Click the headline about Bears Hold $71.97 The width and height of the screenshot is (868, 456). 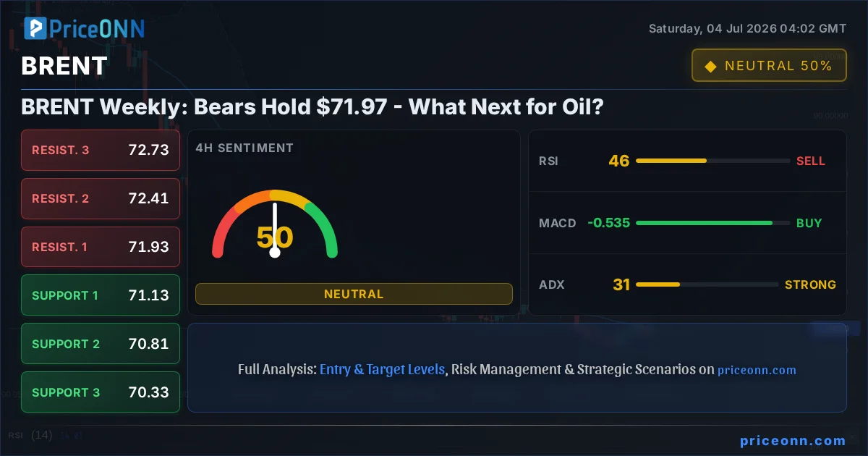click(312, 107)
